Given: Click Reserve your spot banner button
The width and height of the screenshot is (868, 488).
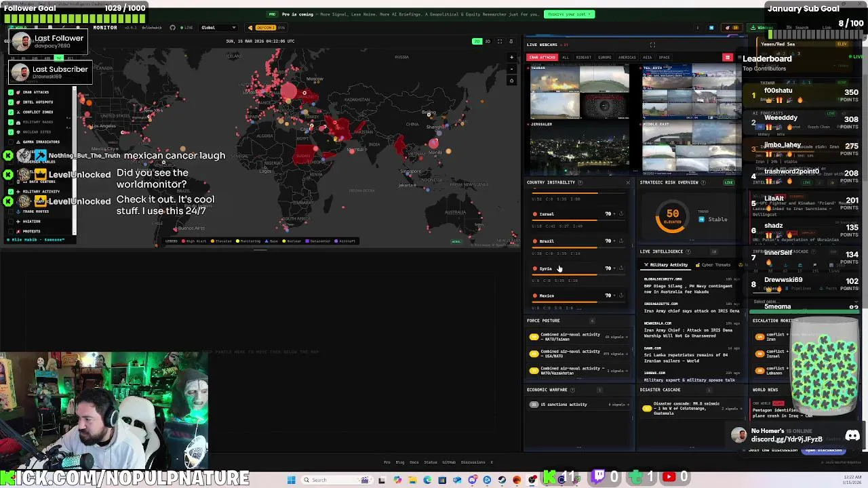Looking at the screenshot, I should click(570, 14).
